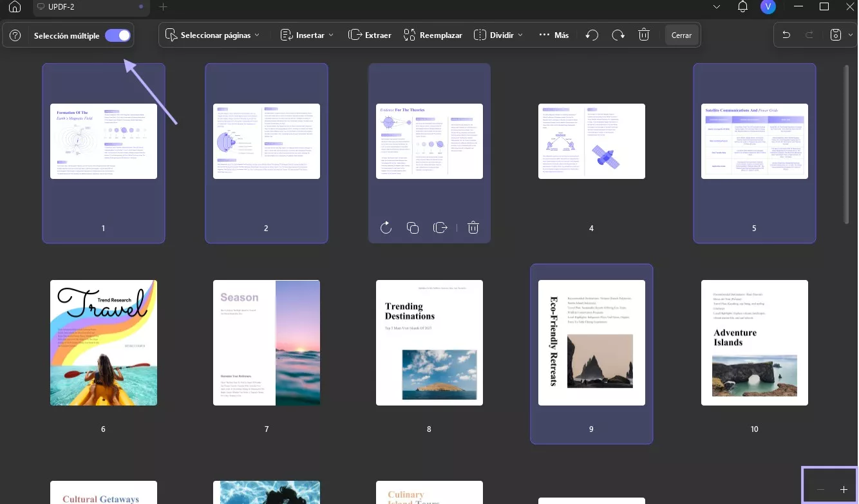The height and width of the screenshot is (504, 859).
Task: Click the undo arrow icon
Action: (786, 35)
